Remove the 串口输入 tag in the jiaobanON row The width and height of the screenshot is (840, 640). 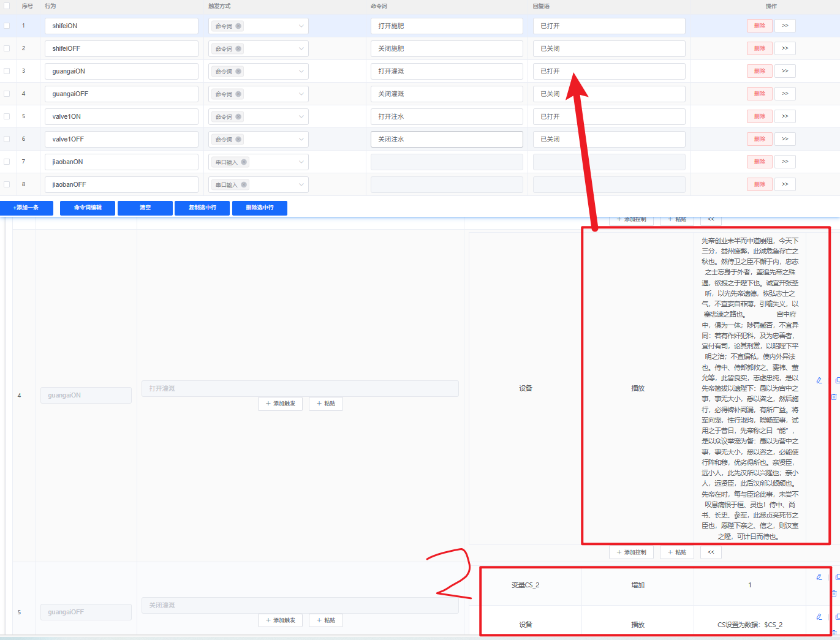pyautogui.click(x=244, y=162)
